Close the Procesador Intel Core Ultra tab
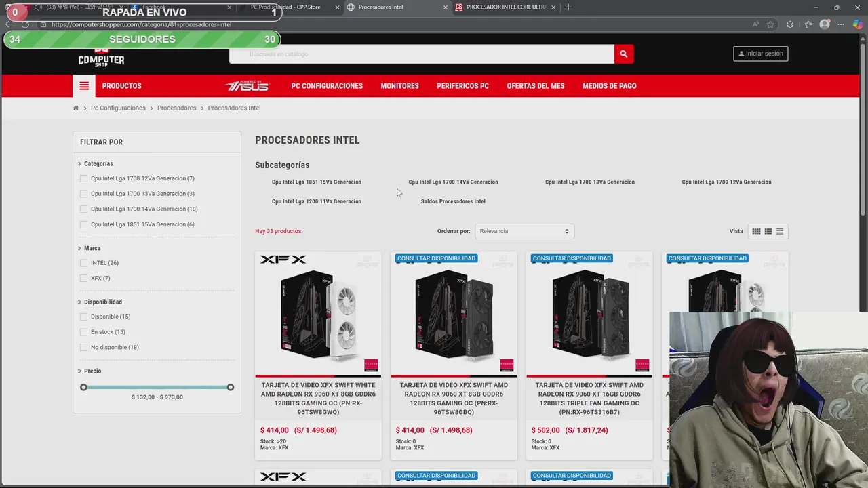Screen dimensions: 868x488 point(554,7)
